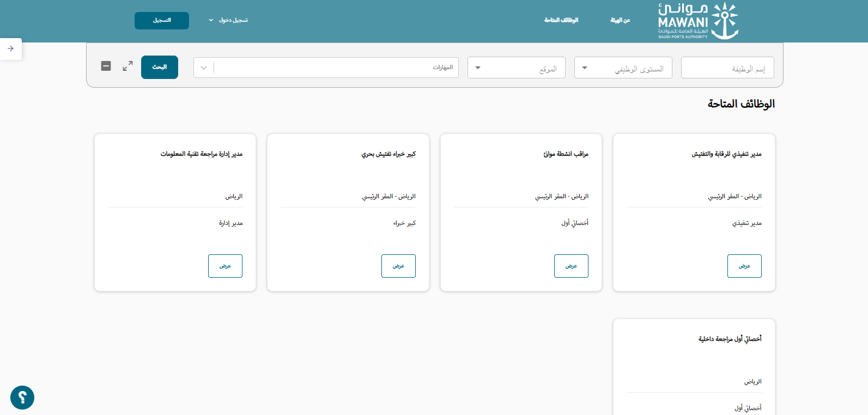
Task: Click the side panel arrow icon
Action: pyautogui.click(x=10, y=48)
